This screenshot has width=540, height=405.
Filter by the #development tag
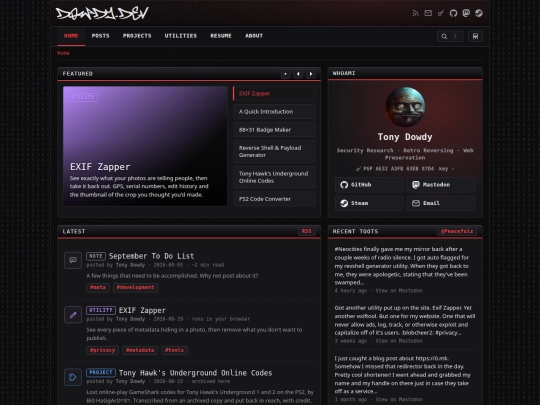pos(136,288)
